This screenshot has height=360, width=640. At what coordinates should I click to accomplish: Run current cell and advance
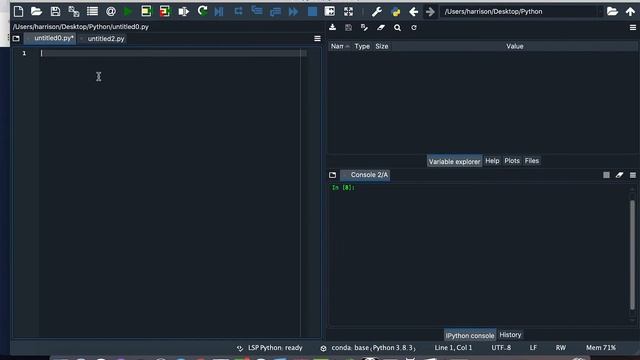(x=164, y=11)
